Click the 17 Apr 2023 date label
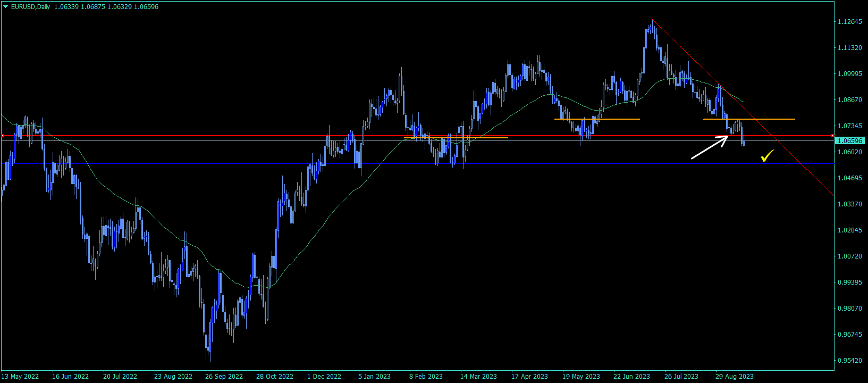The height and width of the screenshot is (383, 868). click(x=529, y=377)
